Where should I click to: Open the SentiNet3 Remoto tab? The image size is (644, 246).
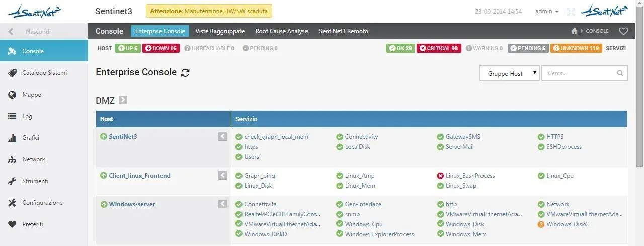coord(344,31)
